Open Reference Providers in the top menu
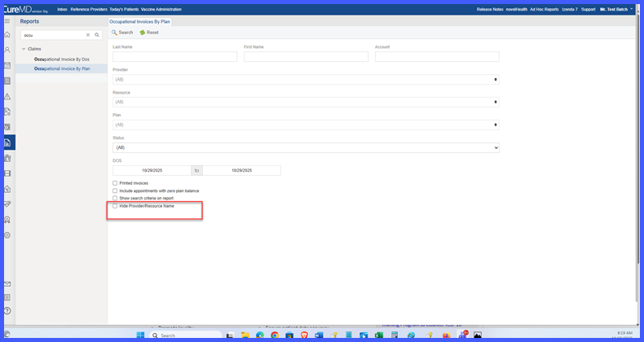644x342 pixels. click(x=89, y=9)
